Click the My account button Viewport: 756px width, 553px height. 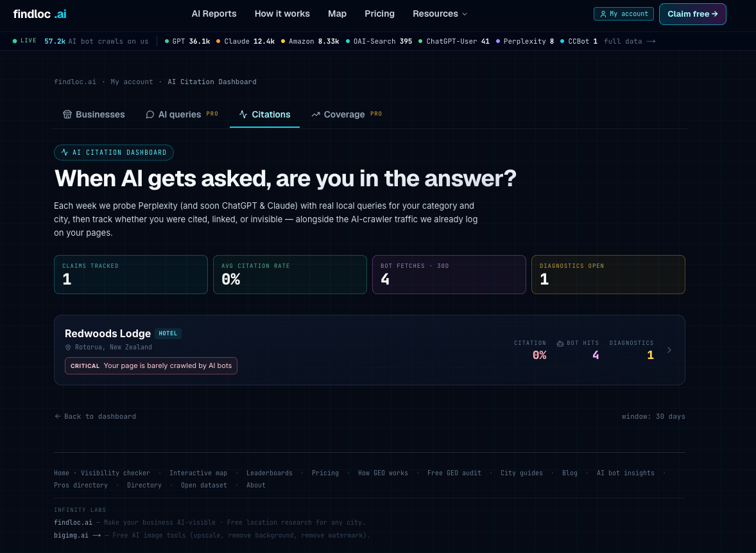coord(623,14)
